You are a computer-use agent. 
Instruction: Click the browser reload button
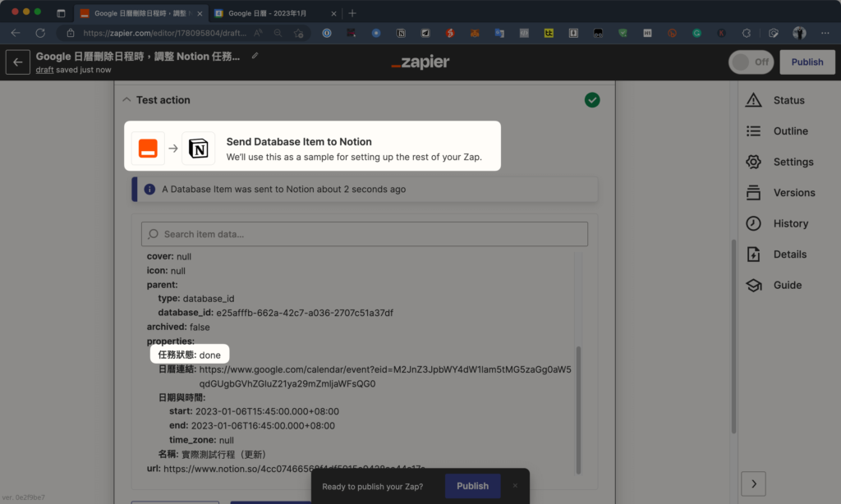(x=40, y=33)
